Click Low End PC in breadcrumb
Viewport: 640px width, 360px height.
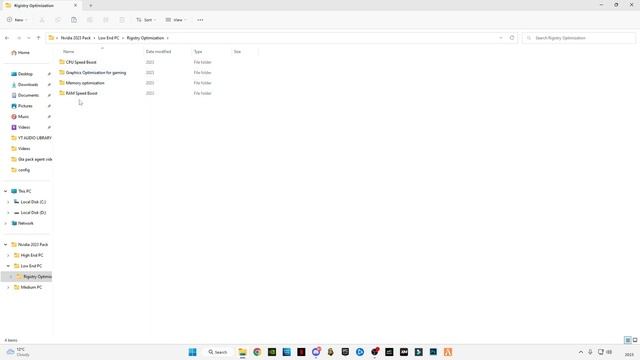click(109, 38)
